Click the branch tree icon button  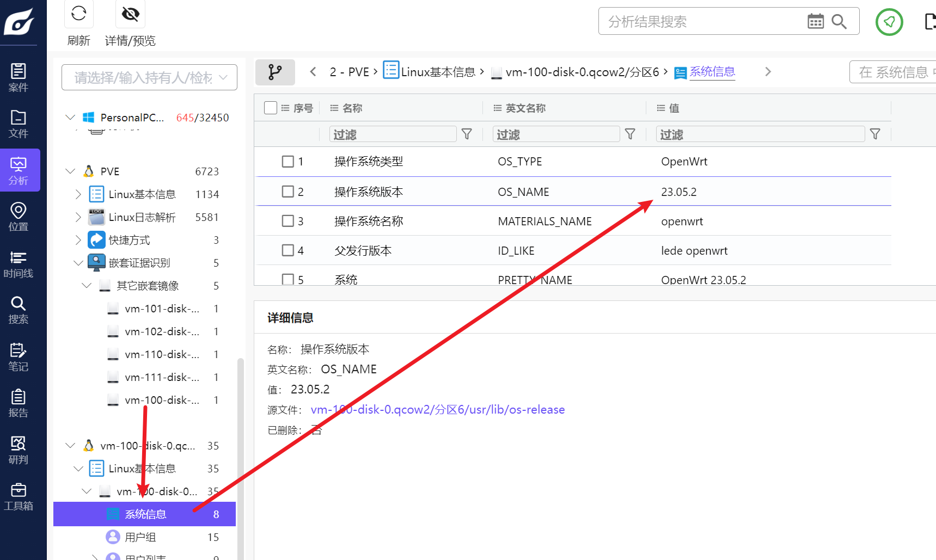point(275,72)
